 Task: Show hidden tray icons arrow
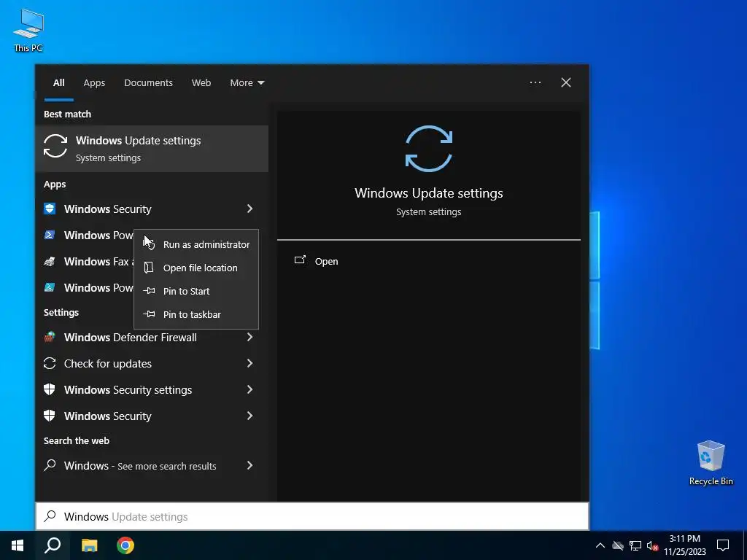[x=600, y=545]
